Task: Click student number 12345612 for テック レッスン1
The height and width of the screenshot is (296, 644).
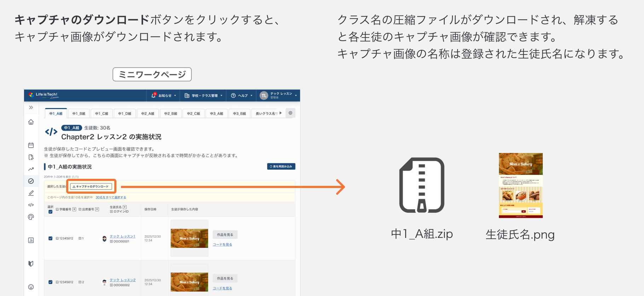Action: (66, 238)
